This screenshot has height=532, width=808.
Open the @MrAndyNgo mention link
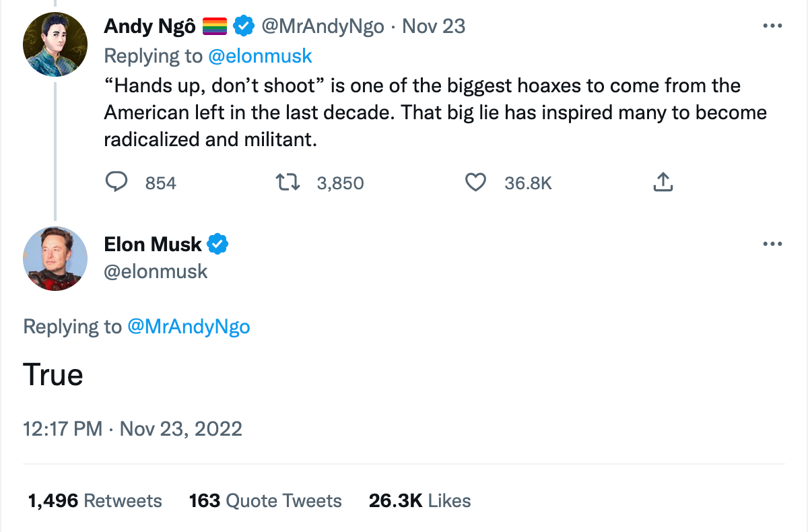click(x=189, y=326)
